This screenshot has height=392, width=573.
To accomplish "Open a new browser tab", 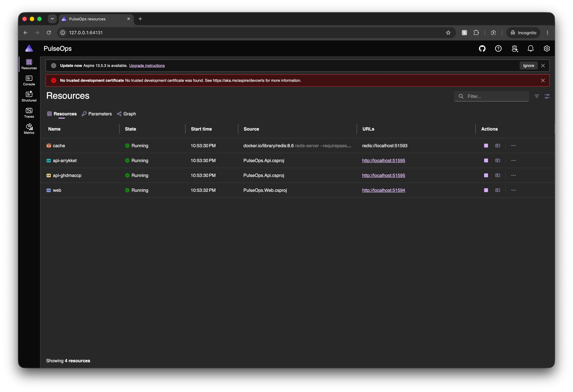I will [140, 19].
